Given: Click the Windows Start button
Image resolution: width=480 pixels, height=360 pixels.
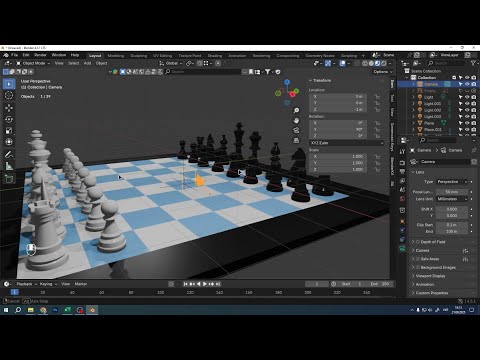Looking at the screenshot, I should (6, 310).
